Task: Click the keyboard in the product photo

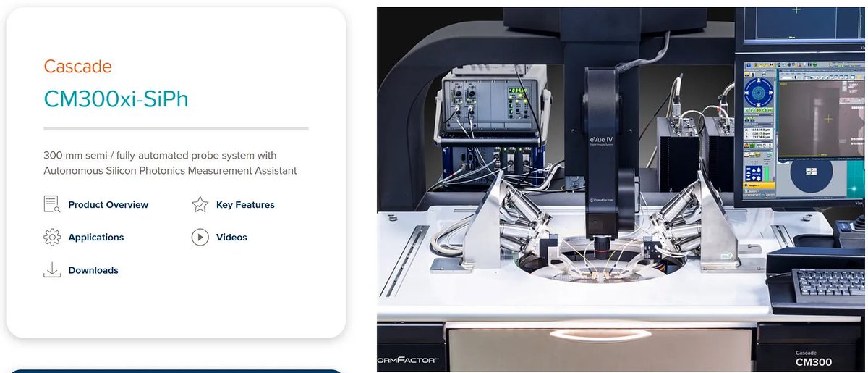Action: [x=828, y=281]
